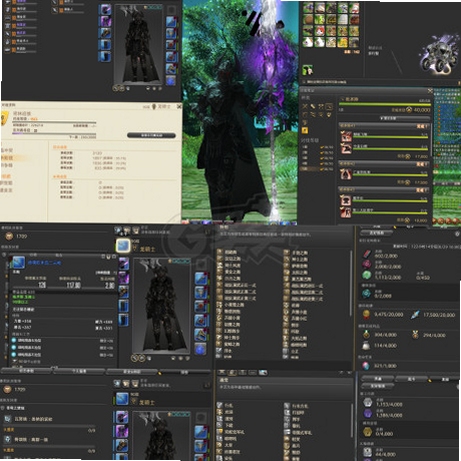This screenshot has width=461, height=461.
Task: Click the job emblem beside 龙骑士 in the beige profile window
Action: 154,106
